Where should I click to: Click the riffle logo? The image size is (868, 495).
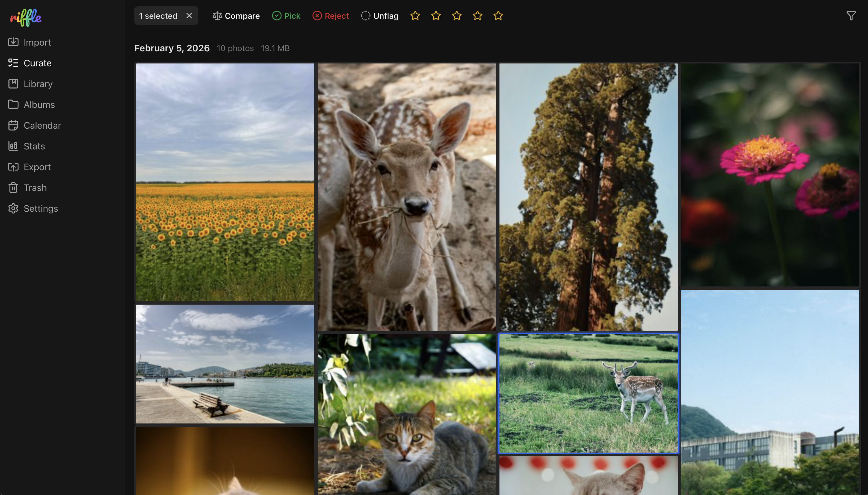(26, 17)
